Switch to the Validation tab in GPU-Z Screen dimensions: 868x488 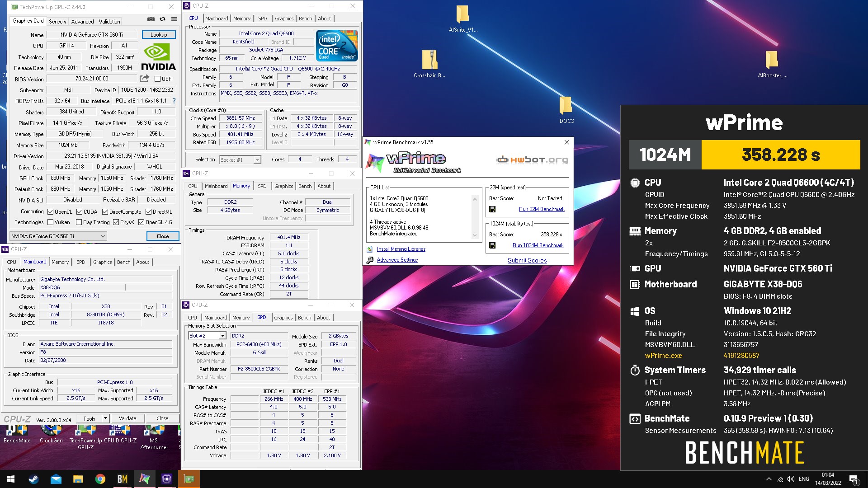[x=109, y=21]
